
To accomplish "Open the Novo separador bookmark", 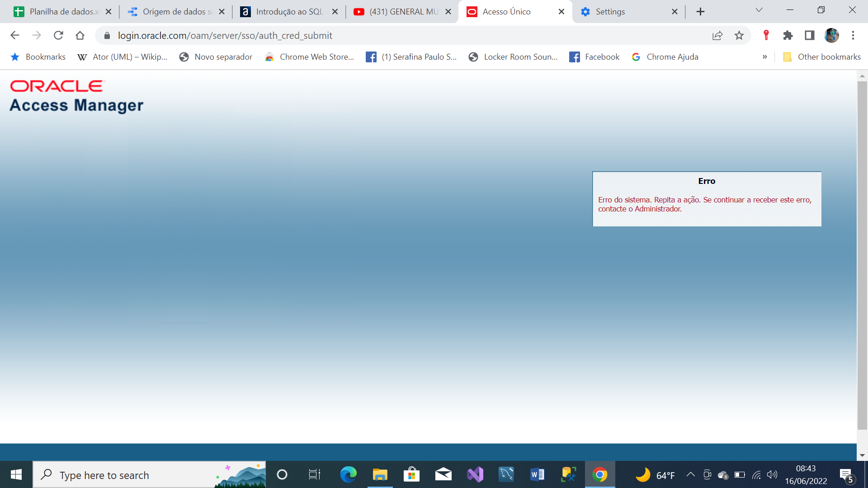I will point(216,57).
